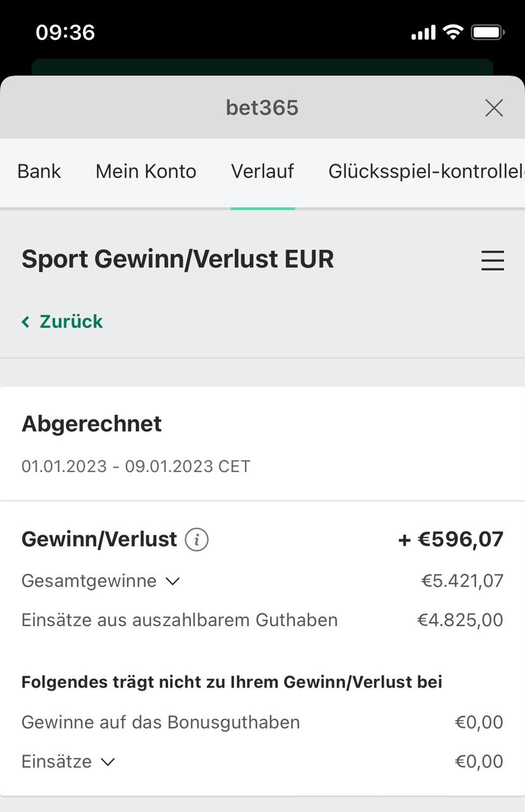This screenshot has height=812, width=525.
Task: Tap the battery indicator in status bar
Action: pyautogui.click(x=488, y=32)
